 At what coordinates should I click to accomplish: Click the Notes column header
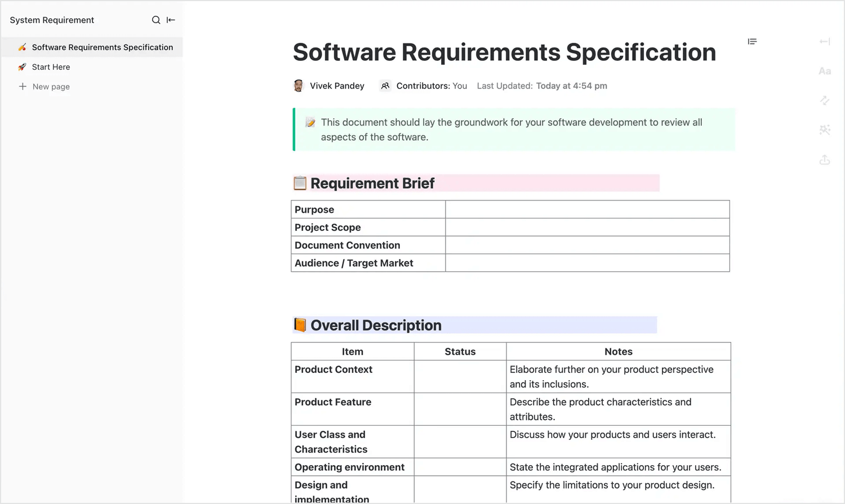click(619, 351)
